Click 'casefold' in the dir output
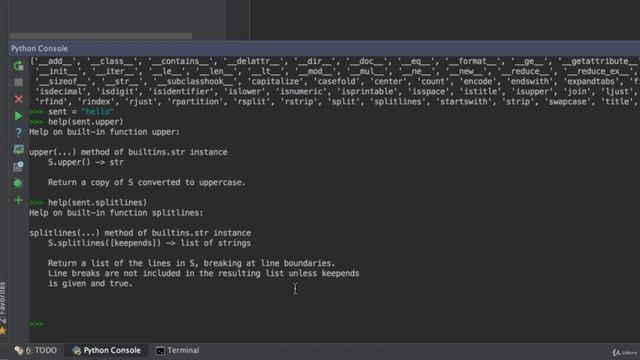Image resolution: width=640 pixels, height=360 pixels. point(337,81)
